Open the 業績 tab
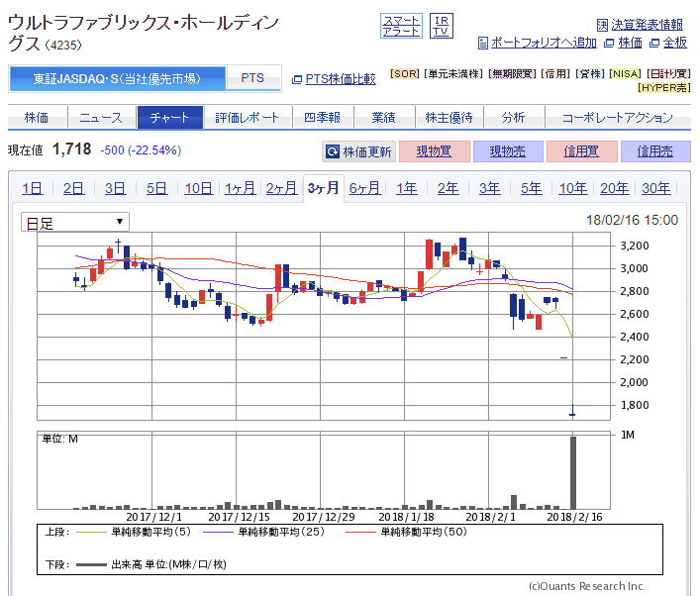The height and width of the screenshot is (596, 700). tap(384, 118)
